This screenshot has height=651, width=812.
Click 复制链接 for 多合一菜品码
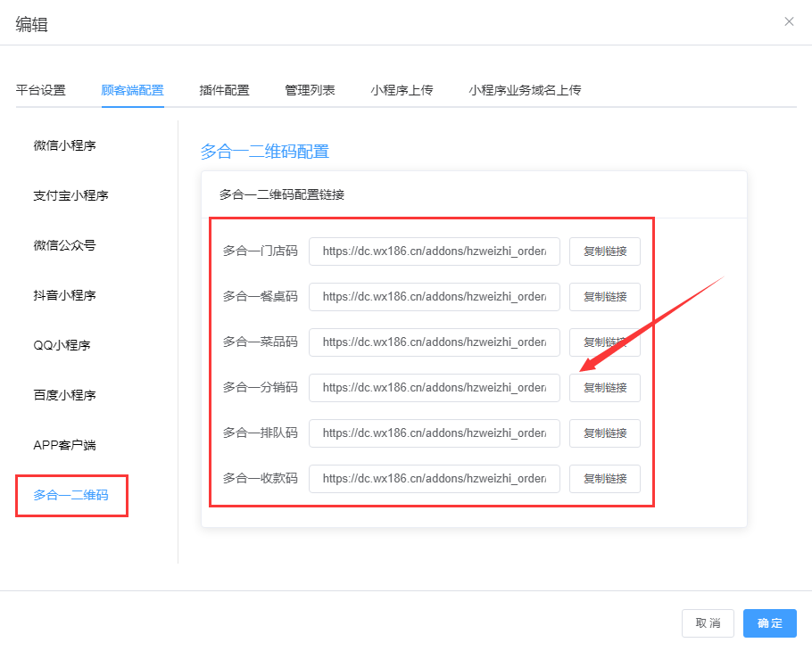click(x=605, y=342)
